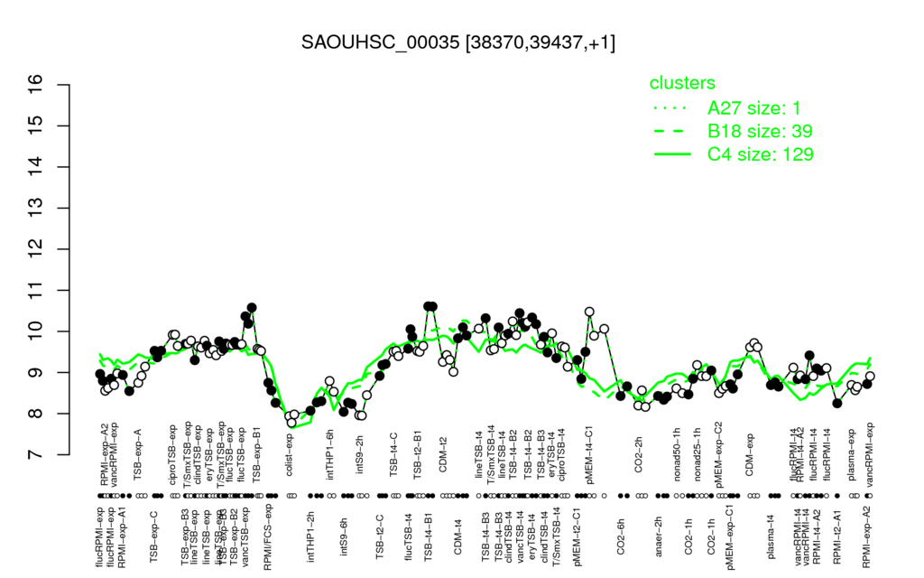Click y-axis tick label 14

point(36,166)
